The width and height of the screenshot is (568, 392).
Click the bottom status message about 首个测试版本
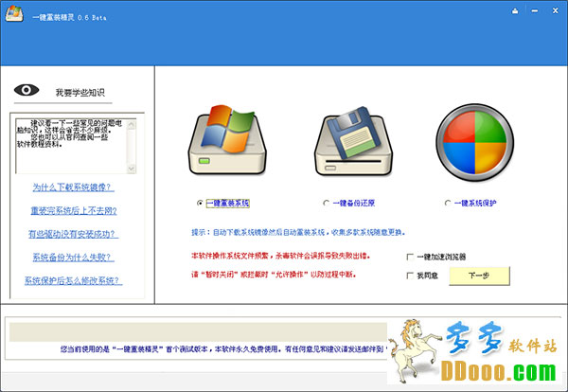pyautogui.click(x=222, y=349)
